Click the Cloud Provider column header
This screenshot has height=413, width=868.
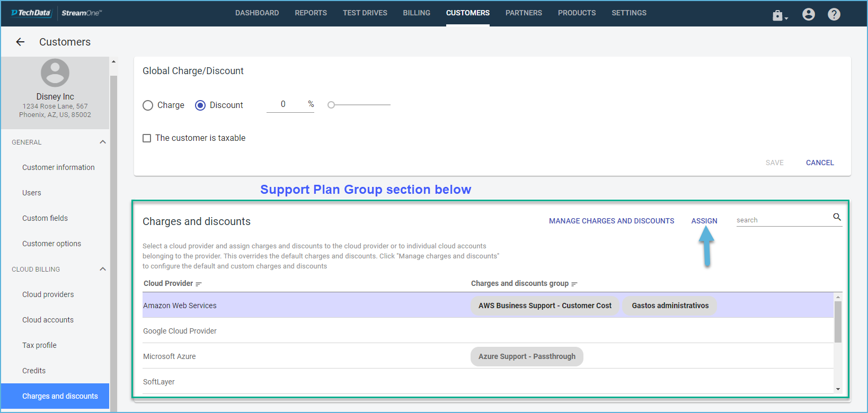pos(168,283)
